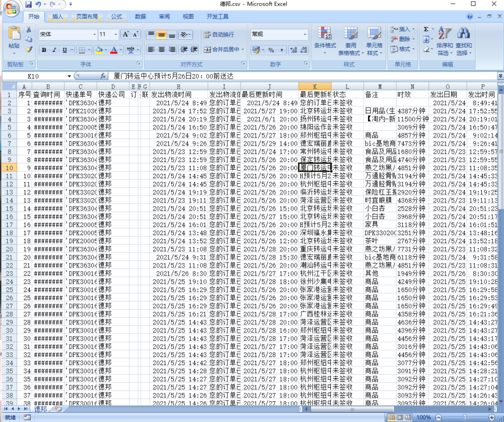Click Format cells (格式) button
The width and height of the screenshot is (504, 422).
tap(402, 49)
